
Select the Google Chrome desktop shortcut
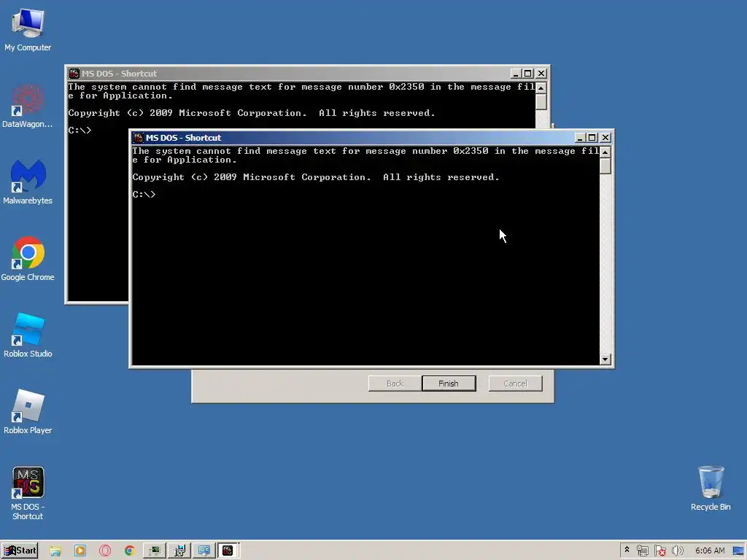(x=28, y=259)
